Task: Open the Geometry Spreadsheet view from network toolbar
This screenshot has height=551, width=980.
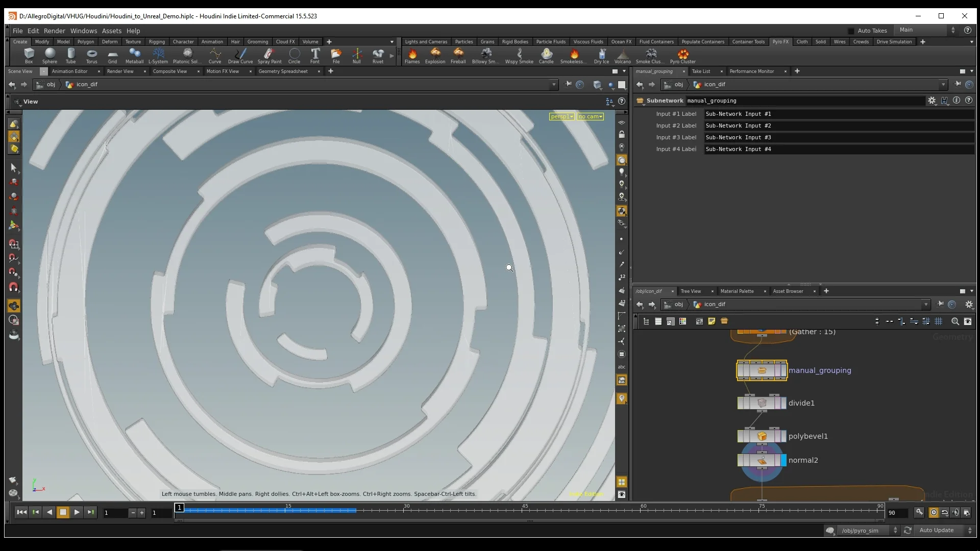Action: click(x=283, y=71)
